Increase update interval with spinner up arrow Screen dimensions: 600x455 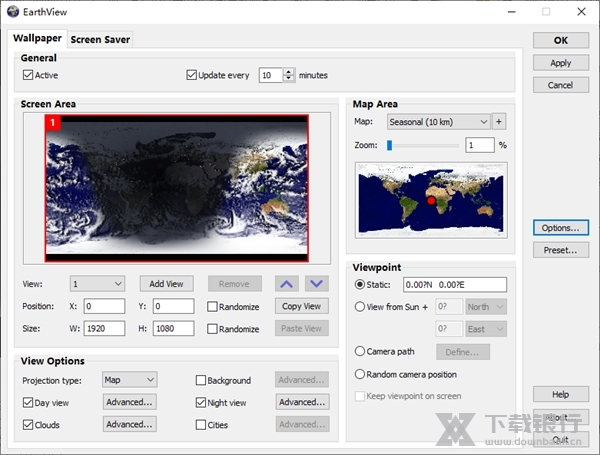click(289, 72)
